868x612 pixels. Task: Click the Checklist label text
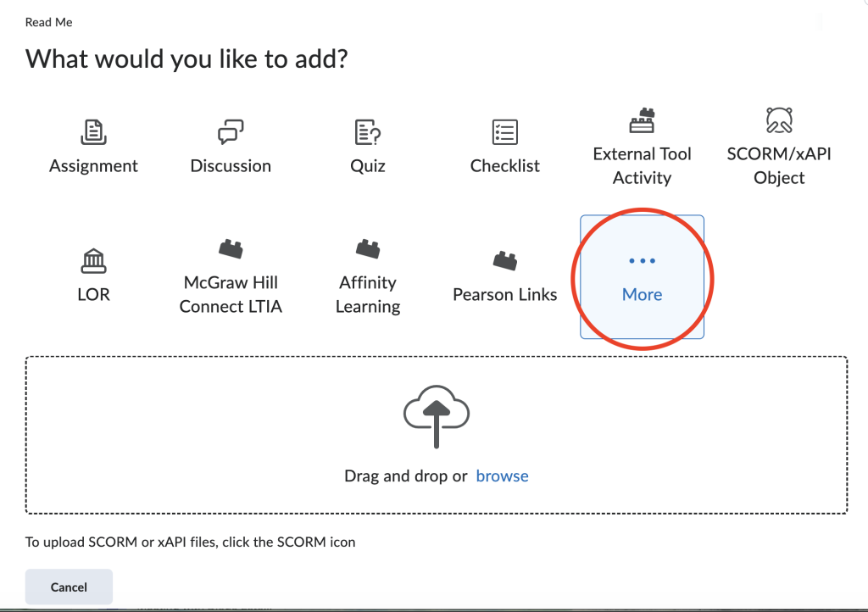[x=505, y=166]
